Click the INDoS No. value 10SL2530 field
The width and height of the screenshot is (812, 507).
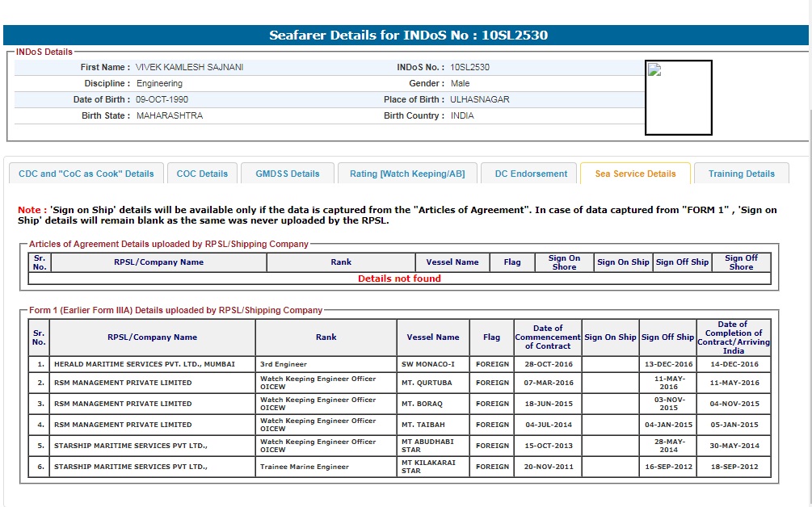[469, 67]
